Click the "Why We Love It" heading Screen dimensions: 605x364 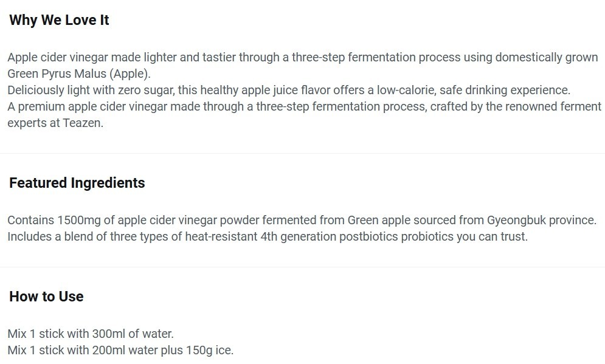pyautogui.click(x=59, y=20)
